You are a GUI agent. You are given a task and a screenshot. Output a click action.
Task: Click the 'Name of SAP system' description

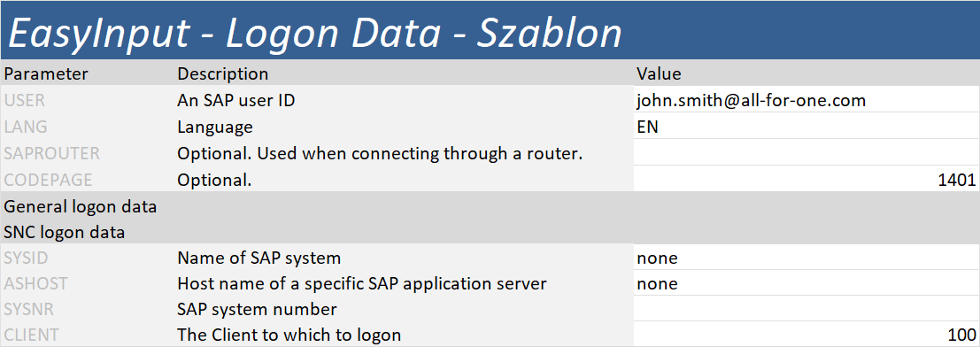[x=259, y=257]
